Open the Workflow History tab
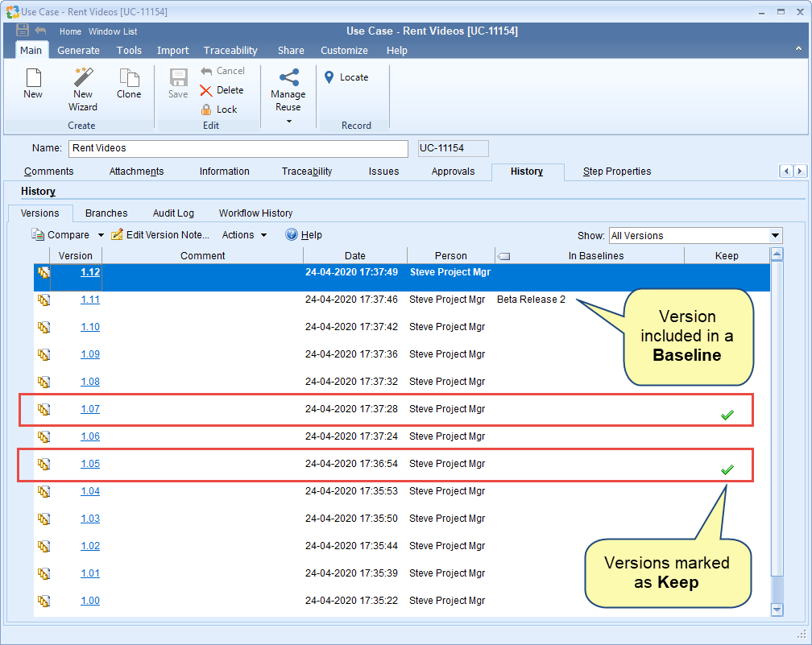 tap(256, 213)
